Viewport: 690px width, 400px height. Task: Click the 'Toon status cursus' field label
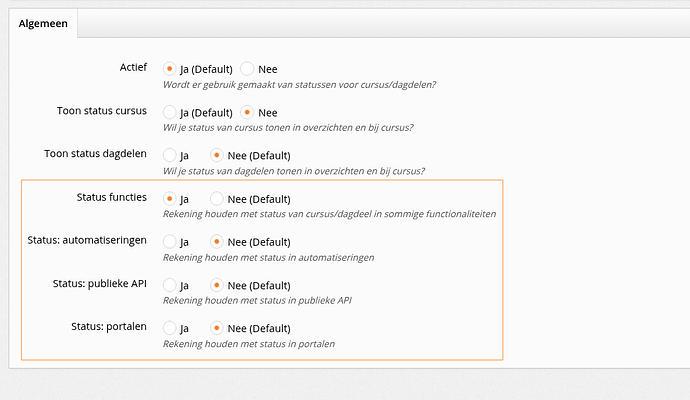[x=102, y=111]
